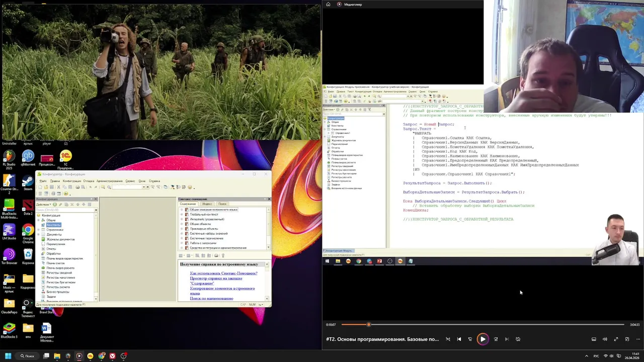The height and width of the screenshot is (362, 644).
Task: Open link Поиск по наименованию
Action: 211,299
